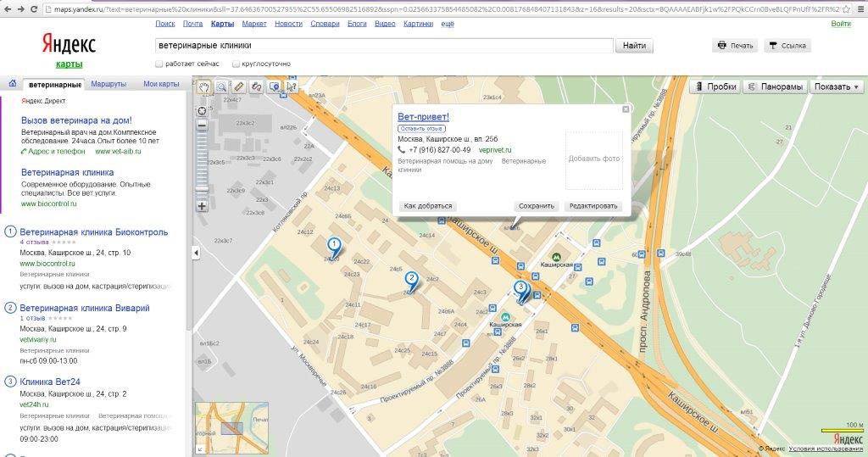The image size is (868, 457).
Task: Go to Почта in top menu
Action: point(192,24)
